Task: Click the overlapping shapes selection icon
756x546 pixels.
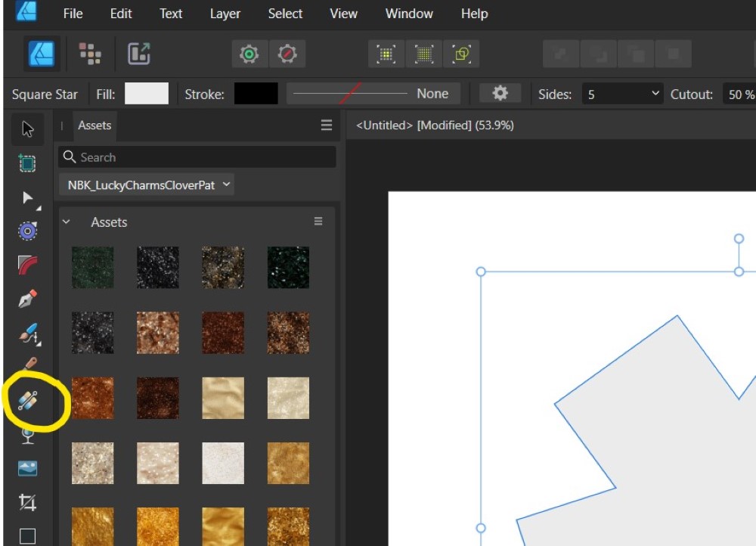Action: tap(461, 54)
